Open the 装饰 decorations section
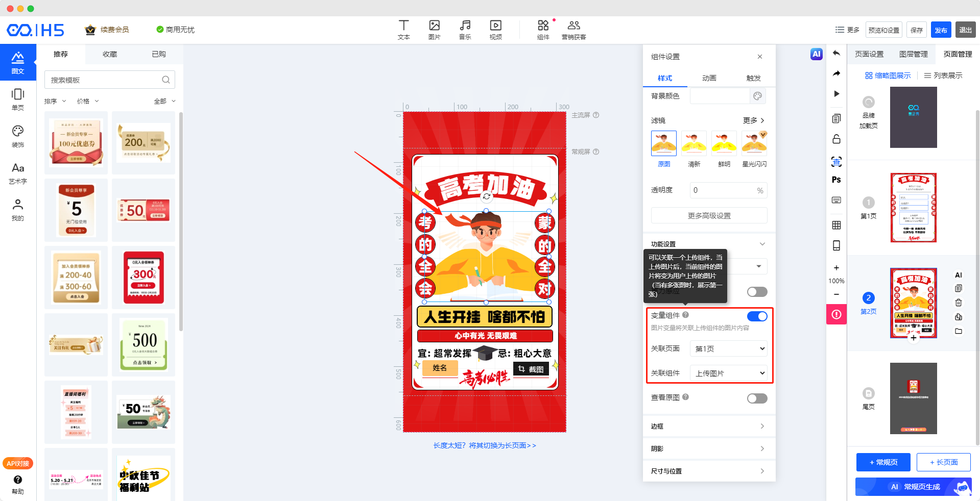Image resolution: width=980 pixels, height=501 pixels. 18,136
